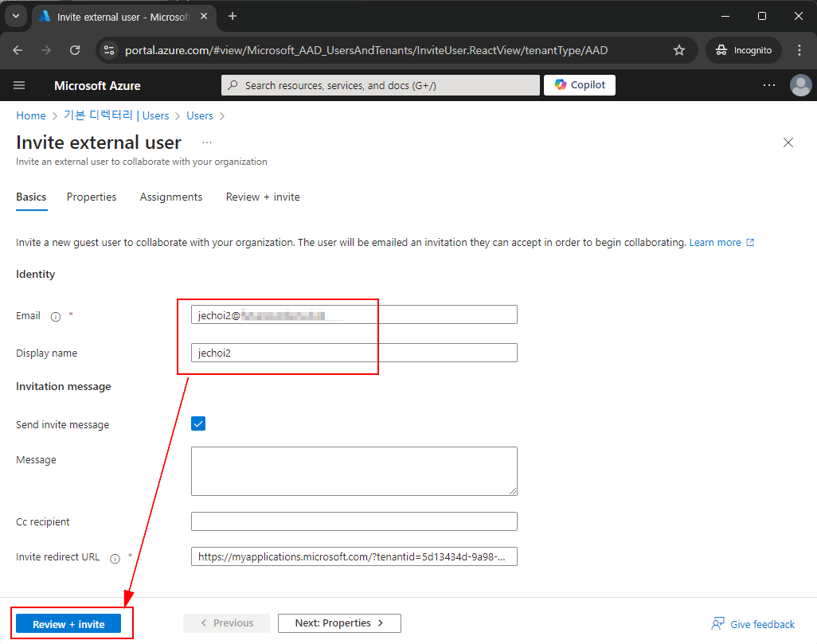Click the Message text area

point(354,471)
